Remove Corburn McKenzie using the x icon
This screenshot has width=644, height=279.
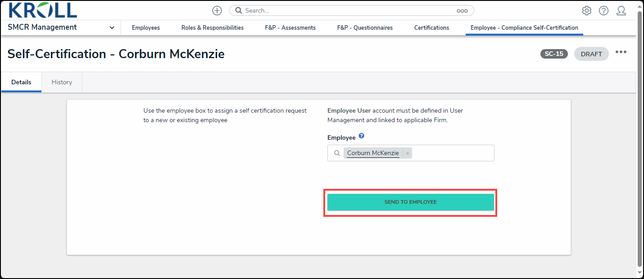pyautogui.click(x=408, y=153)
